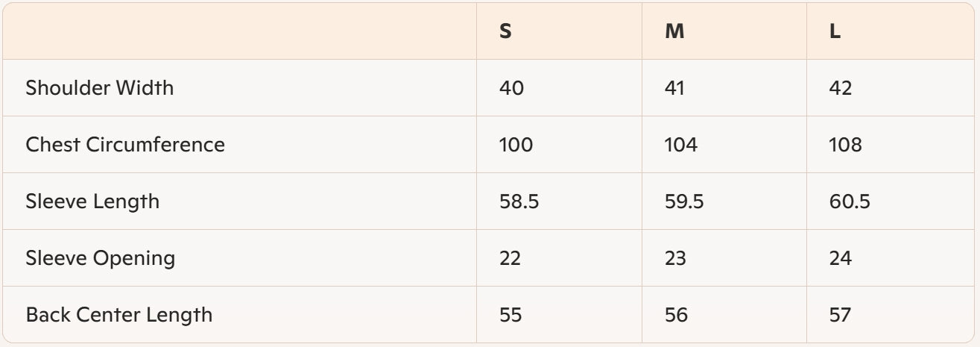Click the S size column header
Viewport: 980px width, 347px height.
pyautogui.click(x=505, y=33)
